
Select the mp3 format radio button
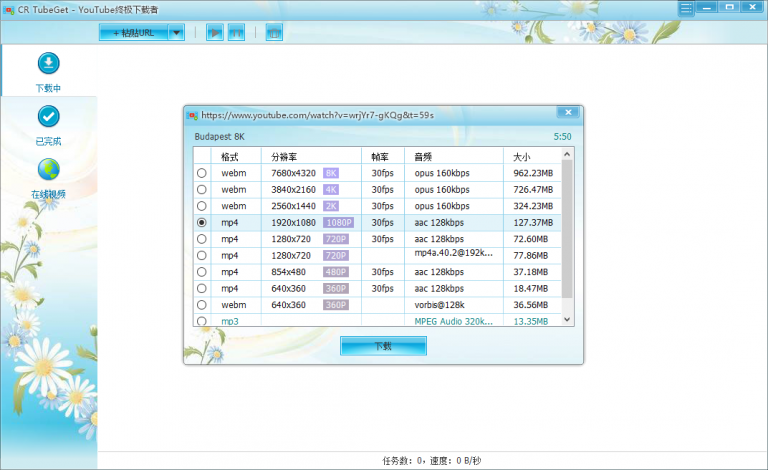click(x=201, y=321)
